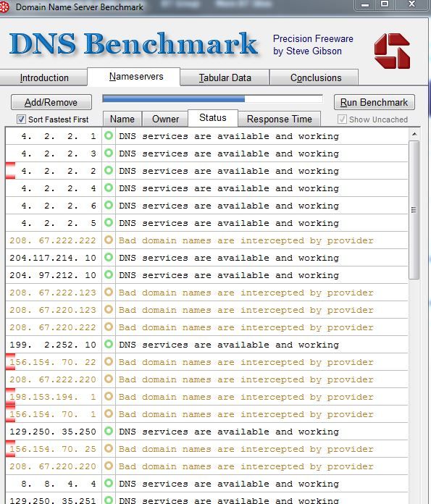
Task: Click the scroll up arrow of the server list
Action: (414, 134)
